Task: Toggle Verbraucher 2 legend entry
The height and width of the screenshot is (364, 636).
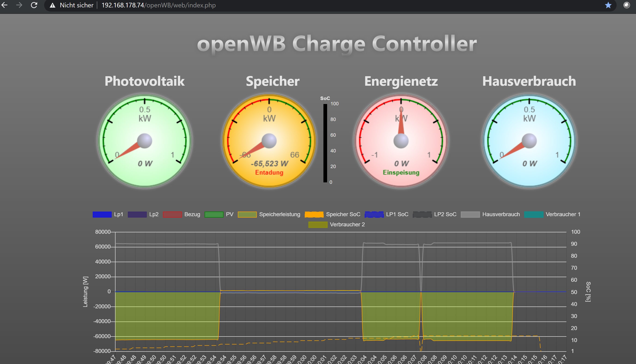Action: [x=318, y=224]
